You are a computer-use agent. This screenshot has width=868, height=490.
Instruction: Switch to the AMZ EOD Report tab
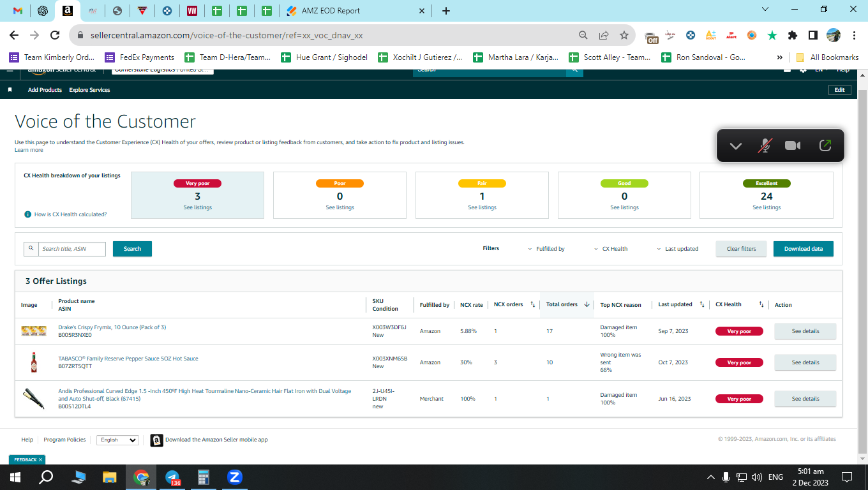pyautogui.click(x=356, y=11)
